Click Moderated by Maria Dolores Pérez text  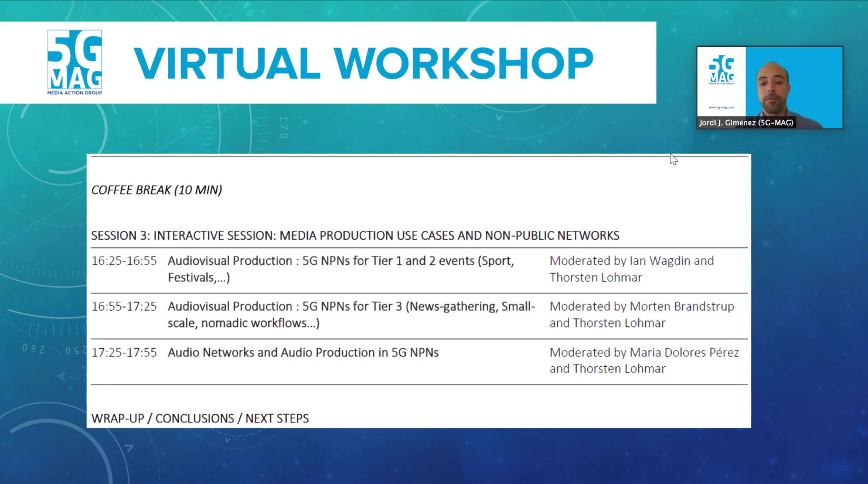click(x=644, y=360)
